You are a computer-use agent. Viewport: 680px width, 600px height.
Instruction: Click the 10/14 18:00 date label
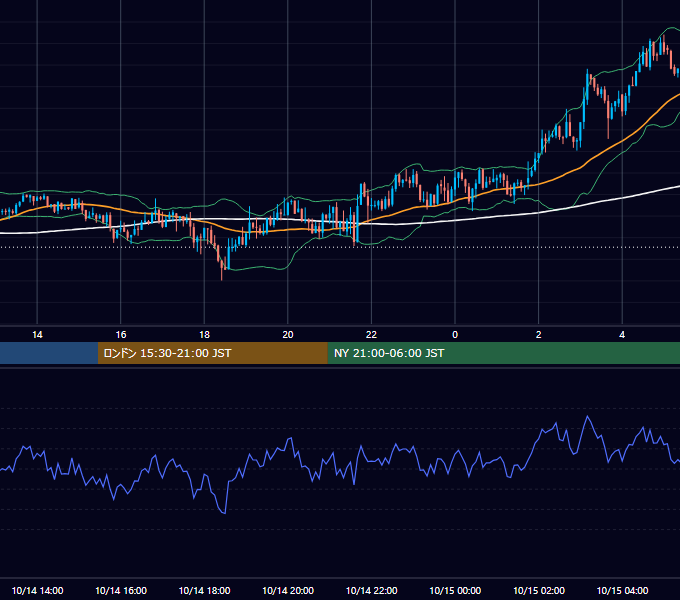[x=204, y=590]
